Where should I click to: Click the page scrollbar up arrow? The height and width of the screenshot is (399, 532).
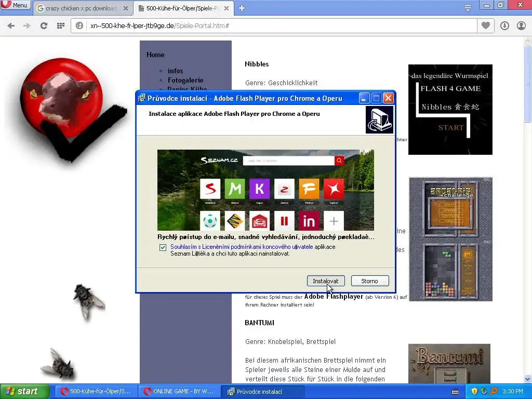coord(528,41)
